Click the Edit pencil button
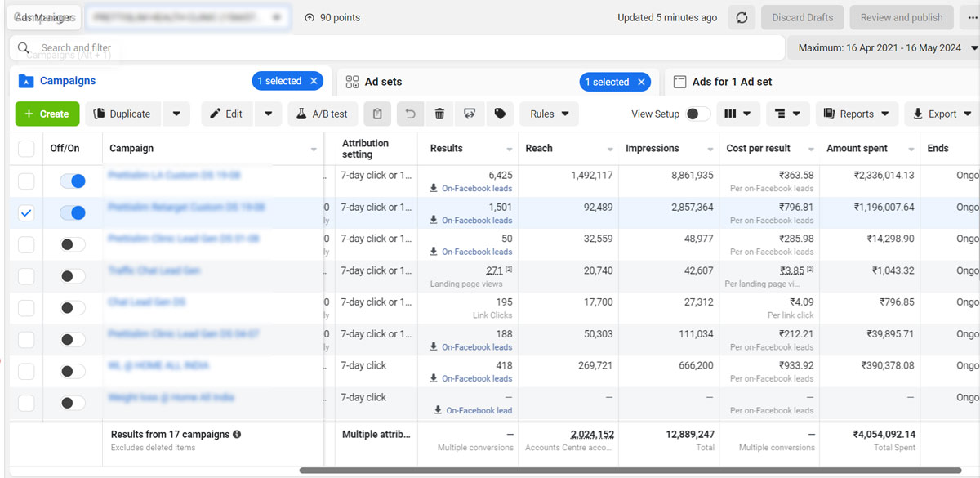 (x=227, y=114)
